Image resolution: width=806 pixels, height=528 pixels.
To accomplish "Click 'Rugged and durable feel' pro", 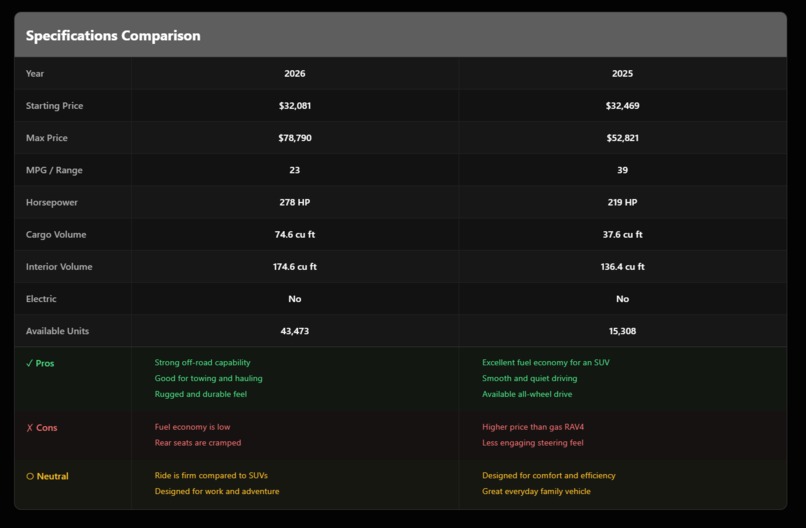I will click(x=200, y=394).
